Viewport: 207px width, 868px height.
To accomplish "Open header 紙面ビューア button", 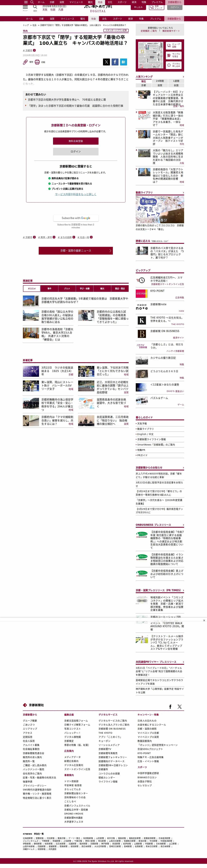I will (x=156, y=7).
